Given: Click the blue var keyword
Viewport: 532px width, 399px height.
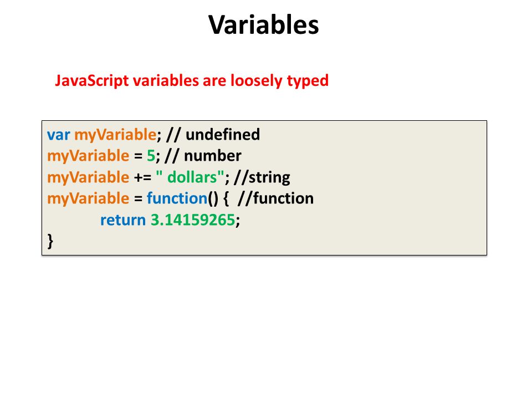Looking at the screenshot, I should coord(58,135).
